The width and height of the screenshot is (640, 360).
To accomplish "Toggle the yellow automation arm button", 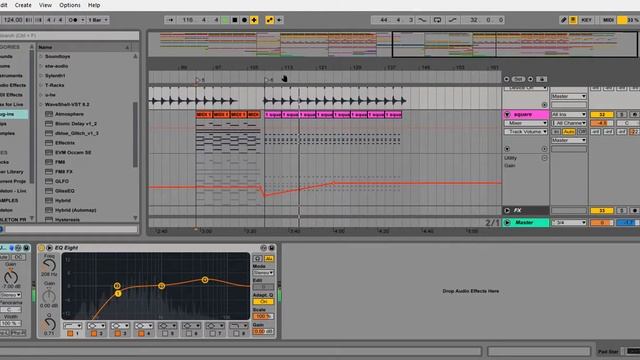I will [270, 20].
